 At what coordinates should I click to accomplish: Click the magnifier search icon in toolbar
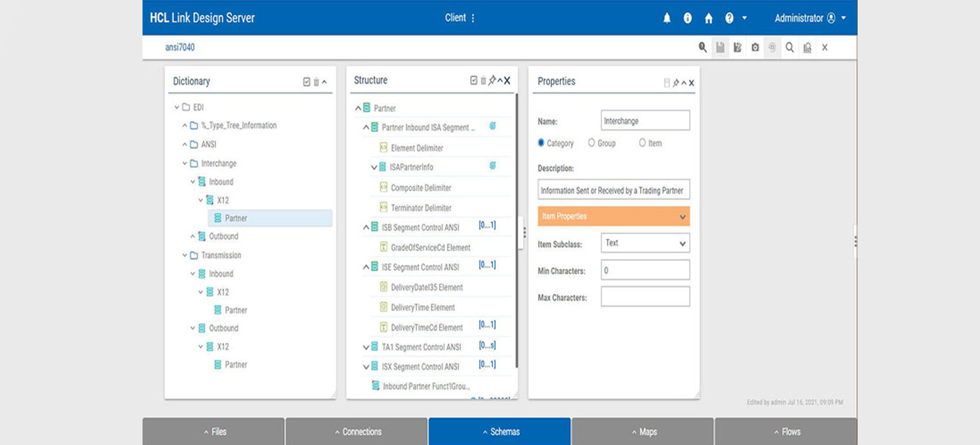[789, 47]
